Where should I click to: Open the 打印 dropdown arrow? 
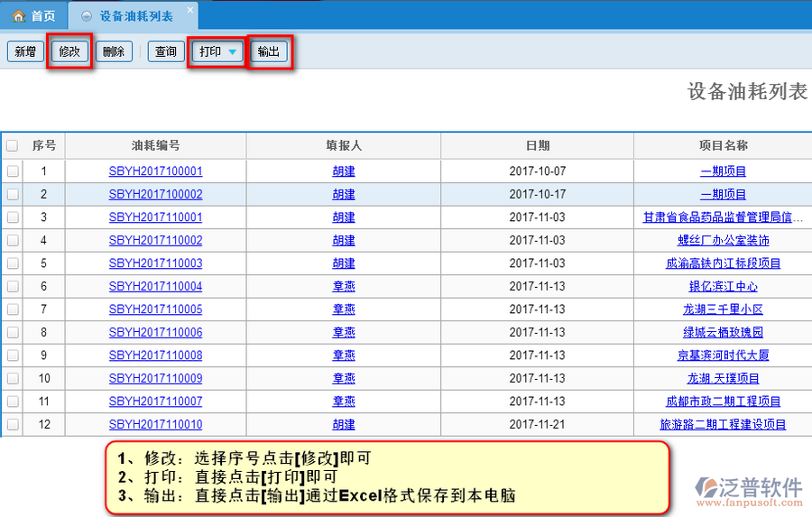[232, 52]
